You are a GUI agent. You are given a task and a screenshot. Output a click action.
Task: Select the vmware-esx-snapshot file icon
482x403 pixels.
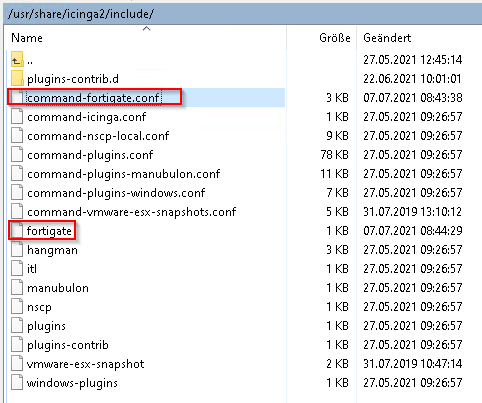point(17,364)
